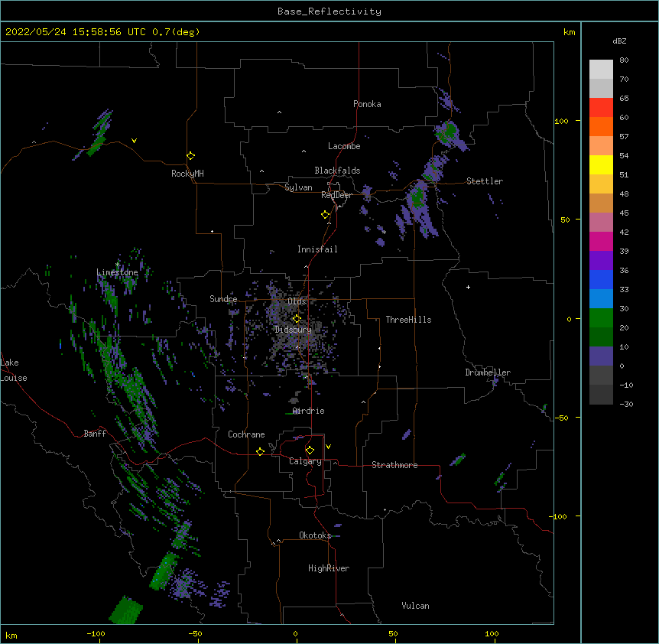Click the dBZ legend heading
This screenshot has width=659, height=644.
[x=619, y=41]
